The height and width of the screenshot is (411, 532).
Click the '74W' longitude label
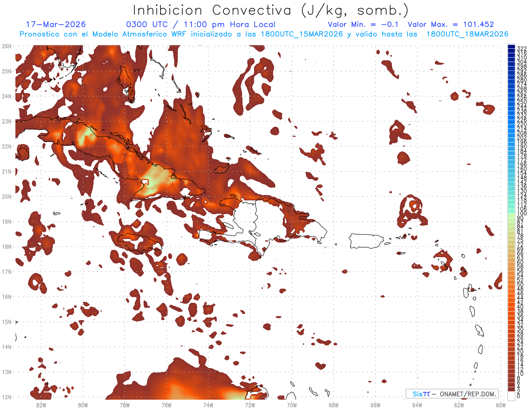[x=208, y=405]
